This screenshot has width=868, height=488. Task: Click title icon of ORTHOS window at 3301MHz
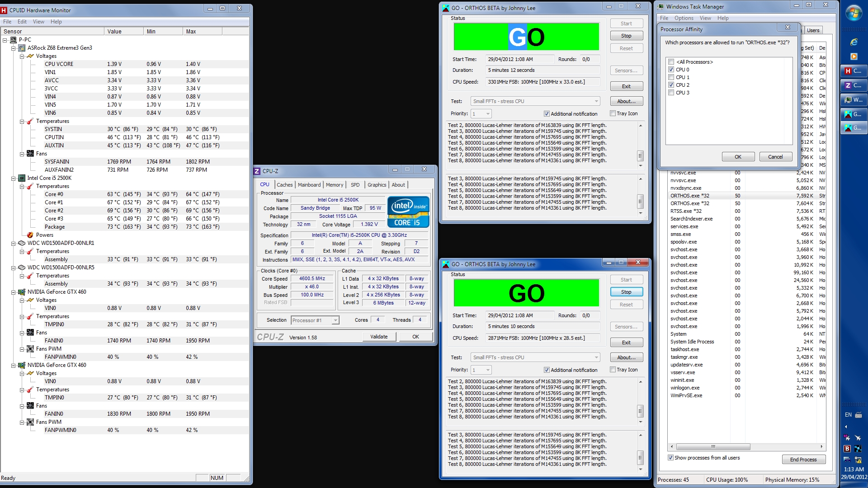[x=446, y=8]
